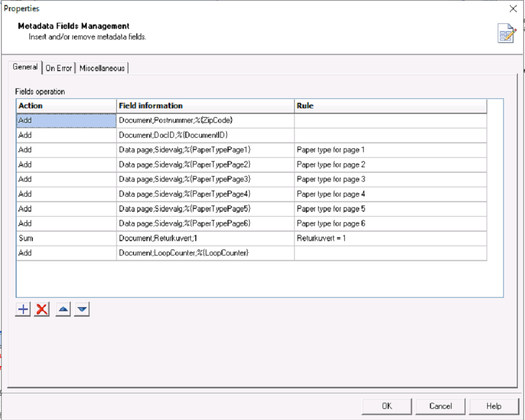Select the LoopCounter field information cell
Screen dimensions: 525x420
point(205,253)
